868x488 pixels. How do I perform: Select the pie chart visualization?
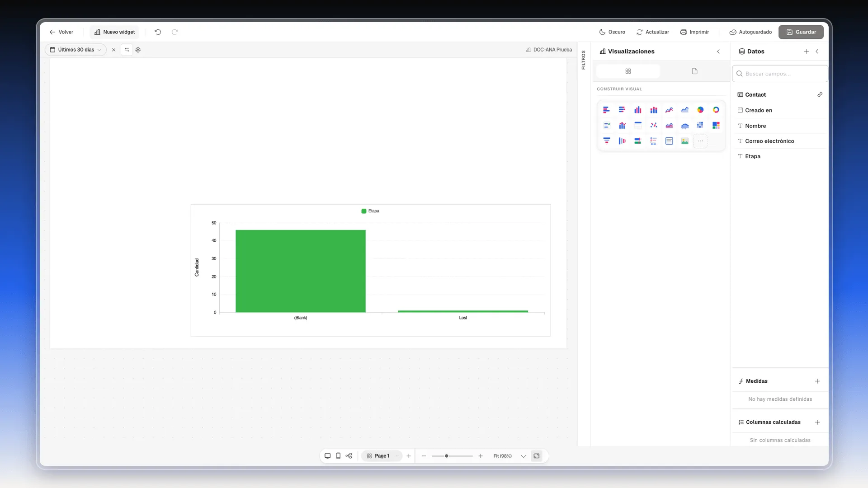700,110
